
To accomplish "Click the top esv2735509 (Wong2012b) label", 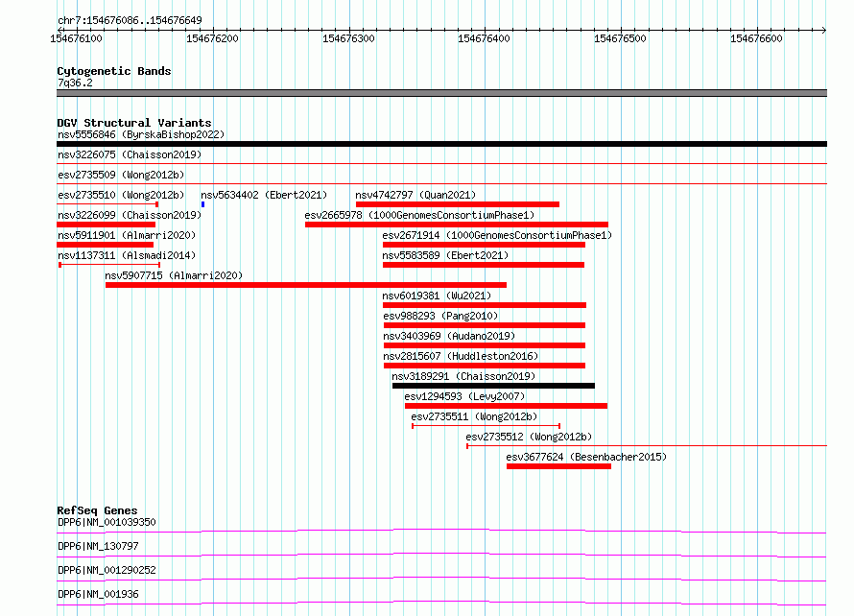I will pyautogui.click(x=121, y=175).
